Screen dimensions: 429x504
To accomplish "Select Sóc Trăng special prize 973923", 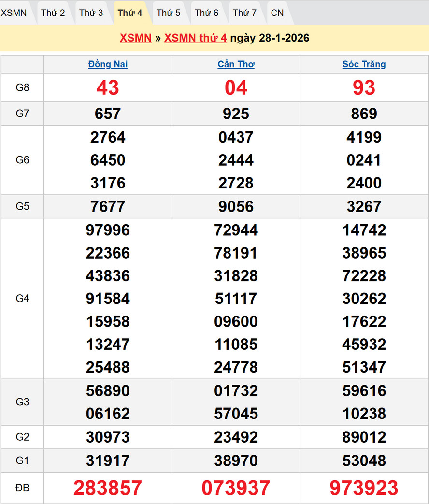I will [364, 488].
